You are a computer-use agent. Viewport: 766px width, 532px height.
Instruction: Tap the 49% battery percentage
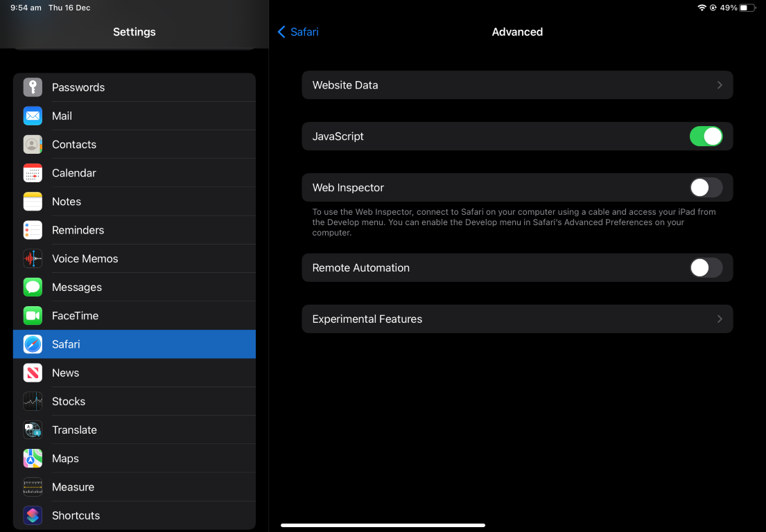[x=729, y=8]
